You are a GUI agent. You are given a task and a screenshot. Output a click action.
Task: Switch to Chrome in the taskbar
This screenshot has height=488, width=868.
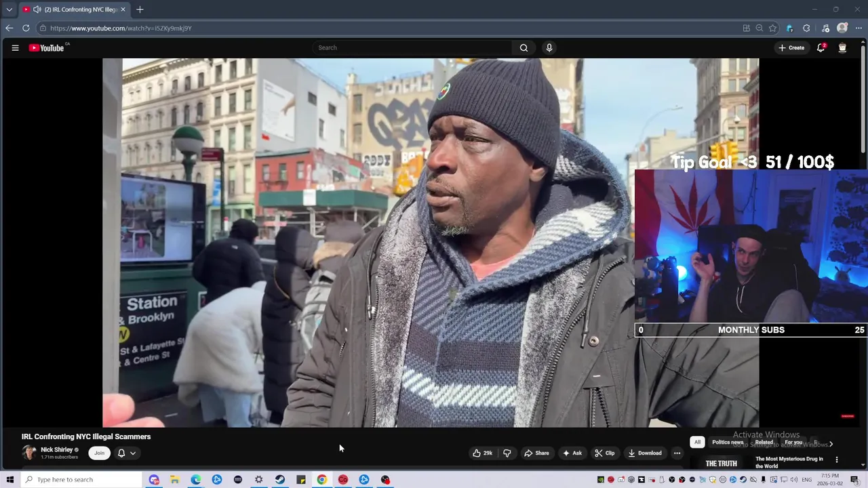pos(322,479)
